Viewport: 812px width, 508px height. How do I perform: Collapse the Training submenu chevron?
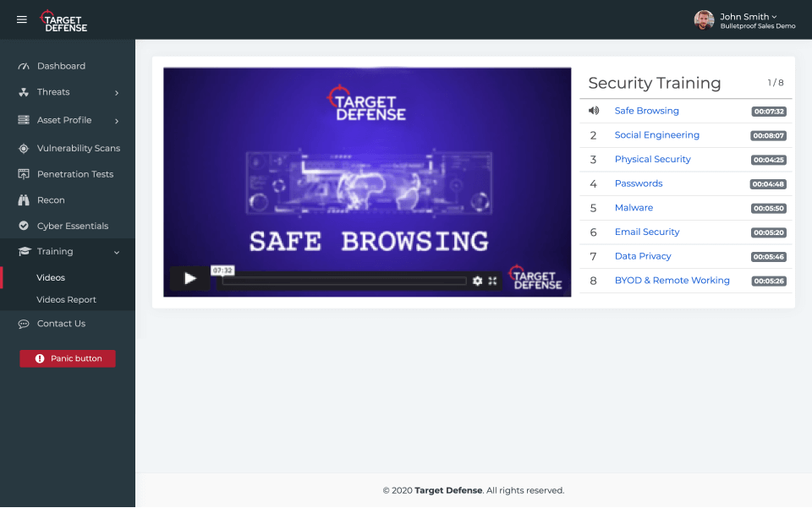[x=117, y=253]
